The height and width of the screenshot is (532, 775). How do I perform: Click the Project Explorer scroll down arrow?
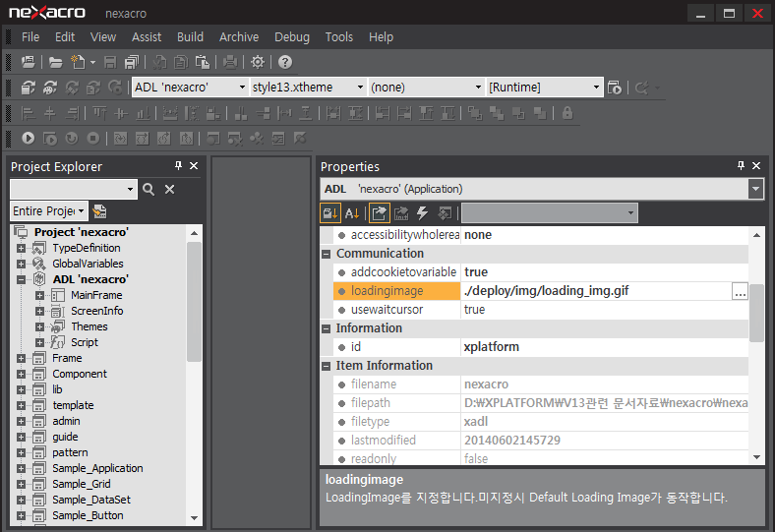tap(195, 518)
